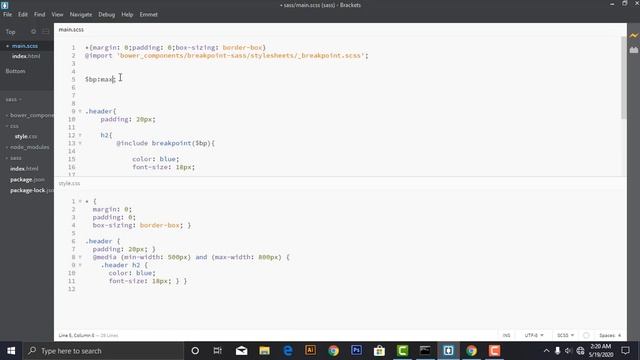Open UTF-8 encoding dropdown
Image resolution: width=640 pixels, height=360 pixels.
[534, 335]
